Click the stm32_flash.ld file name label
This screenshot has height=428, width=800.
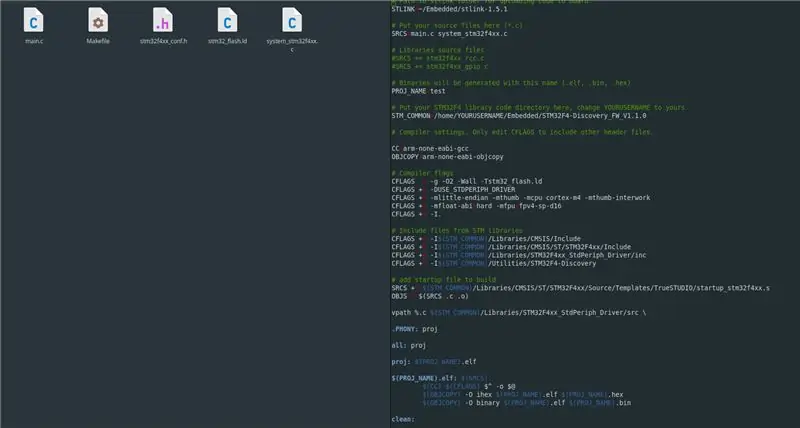228,41
